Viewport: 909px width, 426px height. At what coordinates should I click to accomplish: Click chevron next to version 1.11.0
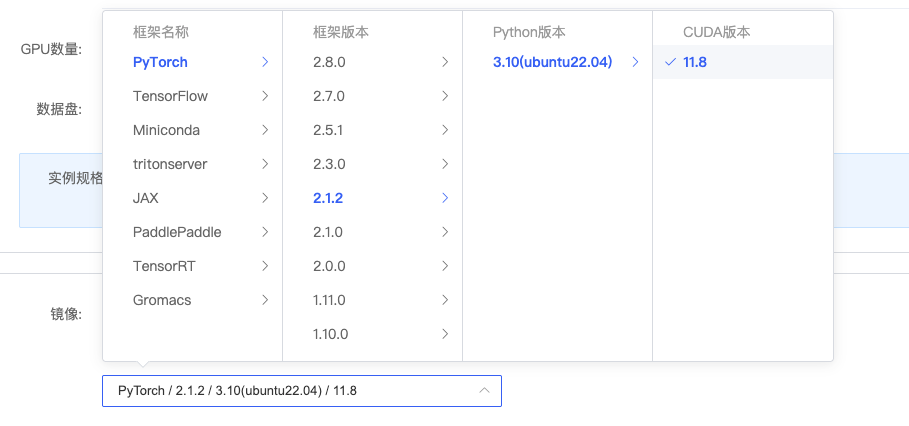tap(445, 300)
